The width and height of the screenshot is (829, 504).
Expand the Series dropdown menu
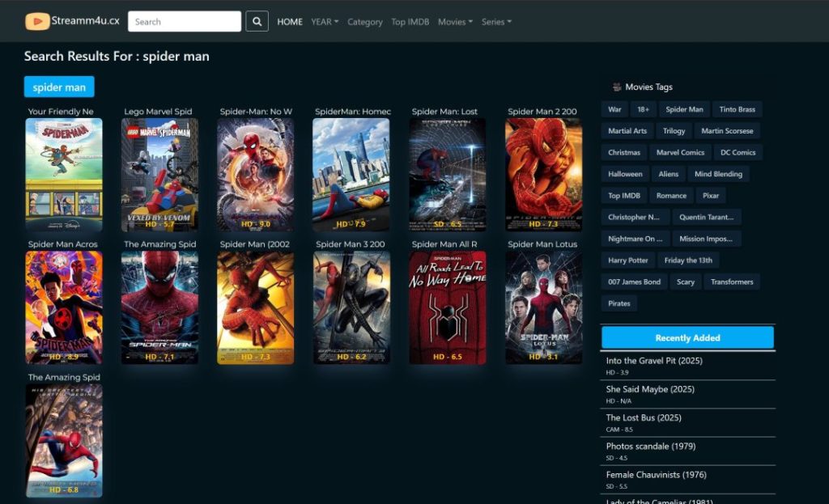click(496, 22)
